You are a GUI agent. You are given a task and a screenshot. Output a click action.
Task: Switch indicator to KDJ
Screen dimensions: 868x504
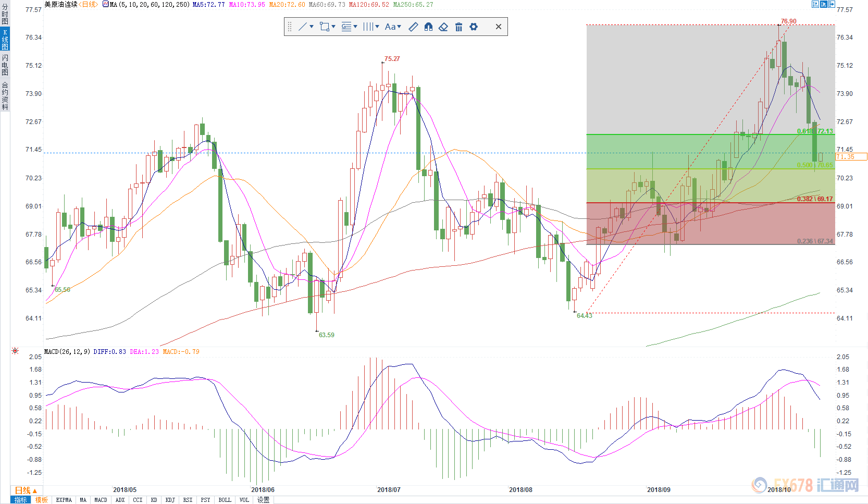(x=170, y=500)
